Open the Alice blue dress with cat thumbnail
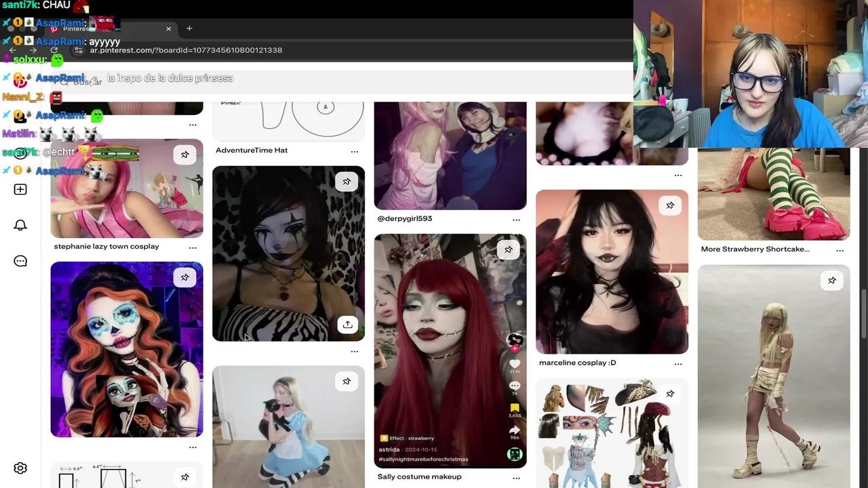 pos(288,427)
